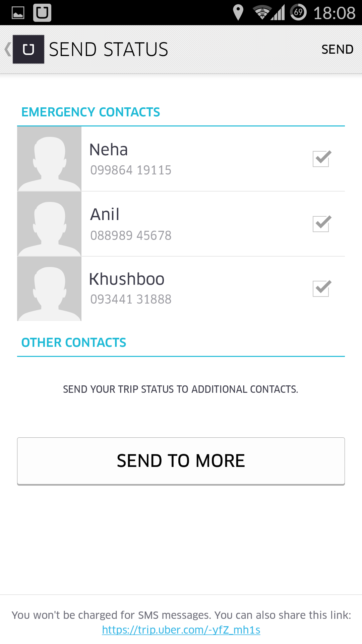Tap Anil's contact photo placeholder
Screen dimensions: 362x644
(49, 224)
